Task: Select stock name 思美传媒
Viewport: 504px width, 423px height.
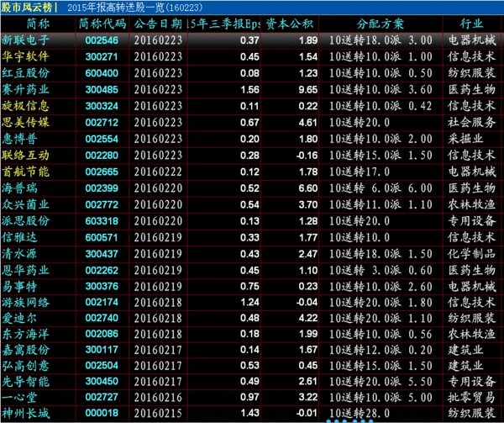Action: click(25, 122)
